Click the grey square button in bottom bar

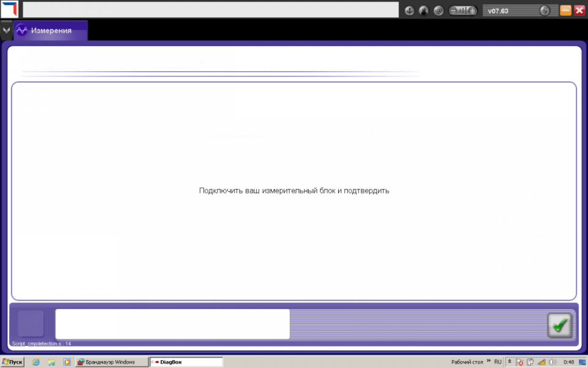coord(31,324)
